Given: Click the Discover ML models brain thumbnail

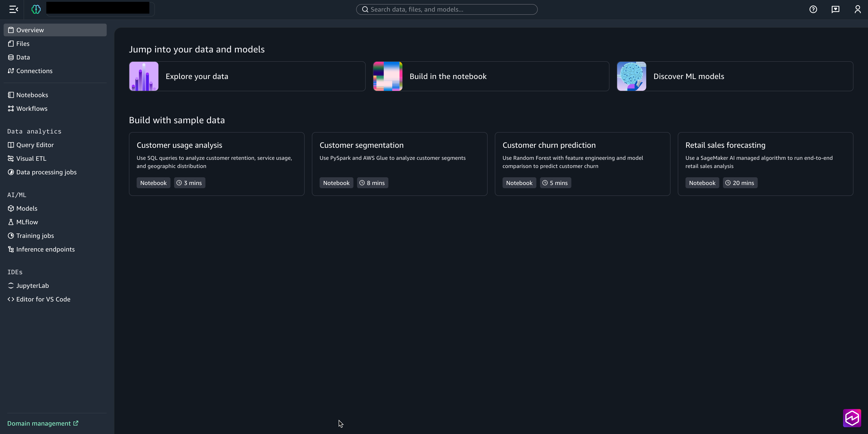Looking at the screenshot, I should tap(631, 76).
